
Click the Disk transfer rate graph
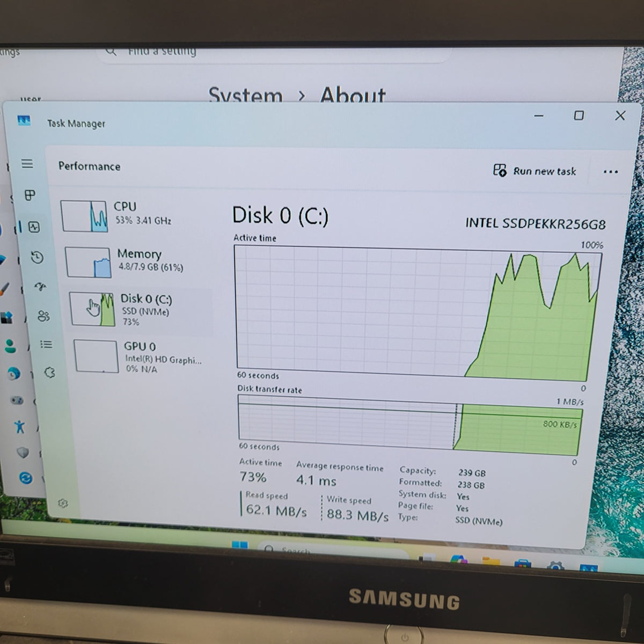pyautogui.click(x=411, y=425)
